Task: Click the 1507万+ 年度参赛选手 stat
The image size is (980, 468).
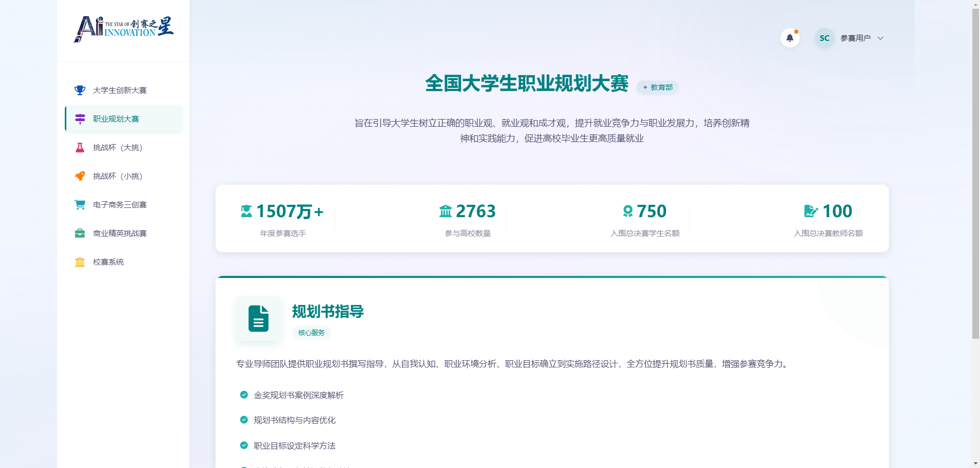Action: pos(282,219)
